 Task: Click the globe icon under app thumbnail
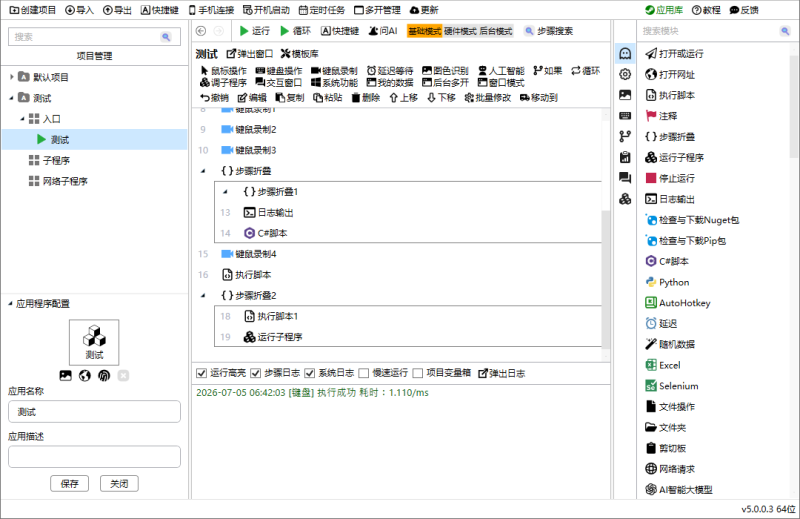pos(85,376)
